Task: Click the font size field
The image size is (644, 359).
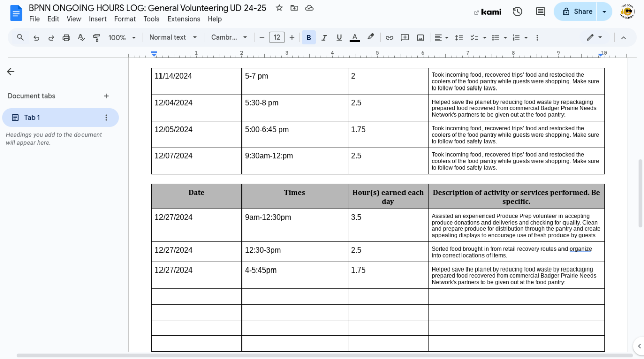Action: [277, 37]
